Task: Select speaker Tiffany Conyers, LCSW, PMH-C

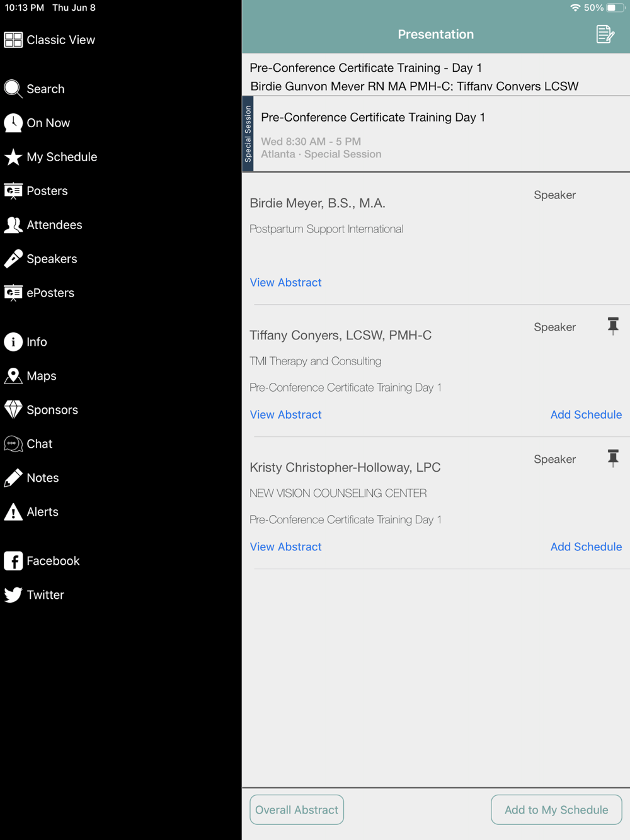Action: [341, 336]
